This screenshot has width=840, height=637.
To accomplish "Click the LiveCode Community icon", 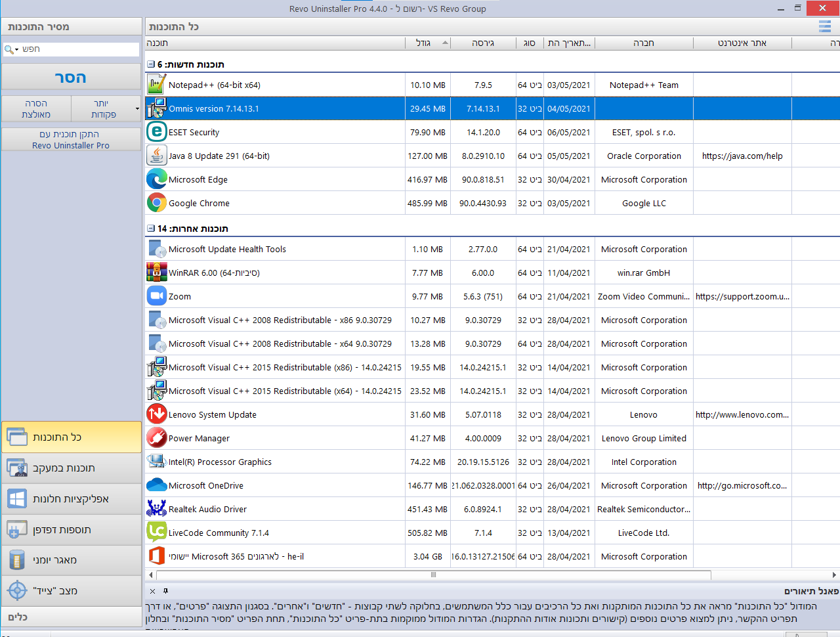I will [156, 533].
